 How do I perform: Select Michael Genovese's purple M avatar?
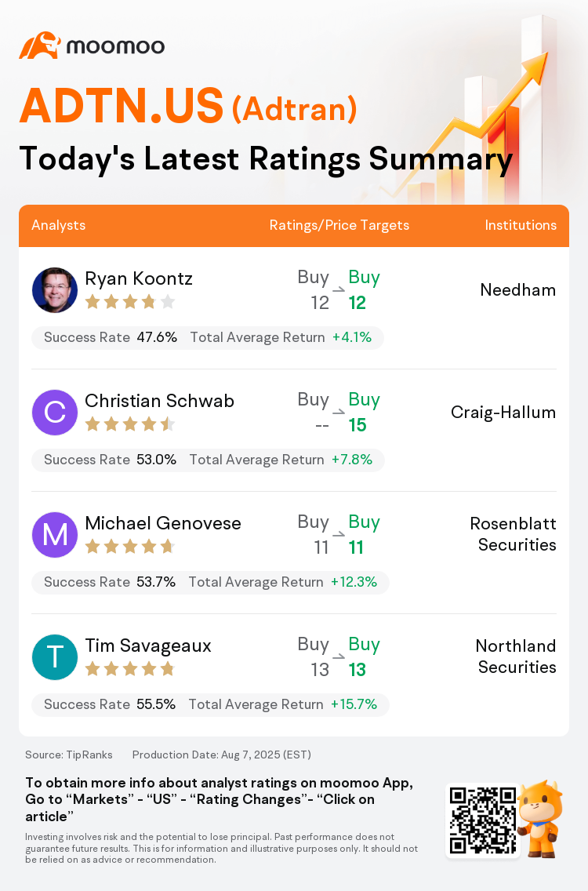point(55,535)
